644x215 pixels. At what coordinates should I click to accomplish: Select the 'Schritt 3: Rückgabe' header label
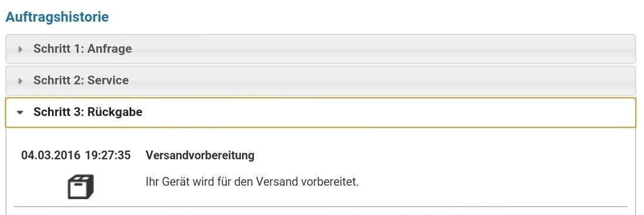(88, 112)
